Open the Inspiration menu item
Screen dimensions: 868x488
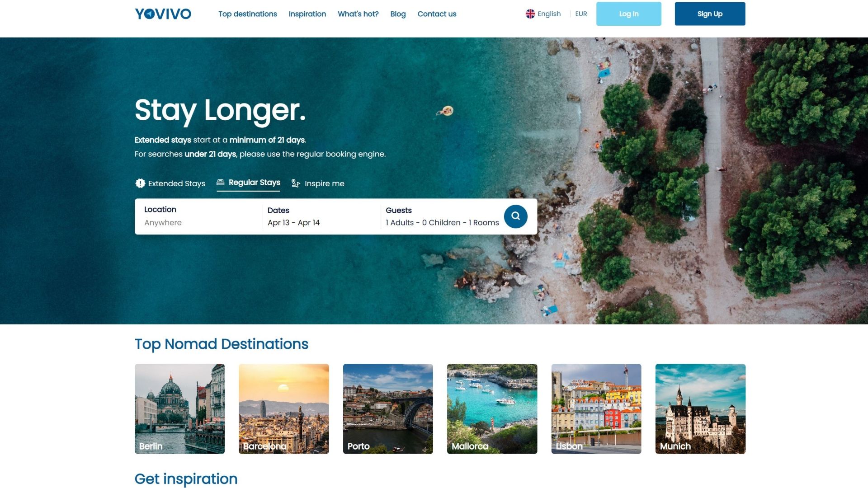(x=307, y=14)
